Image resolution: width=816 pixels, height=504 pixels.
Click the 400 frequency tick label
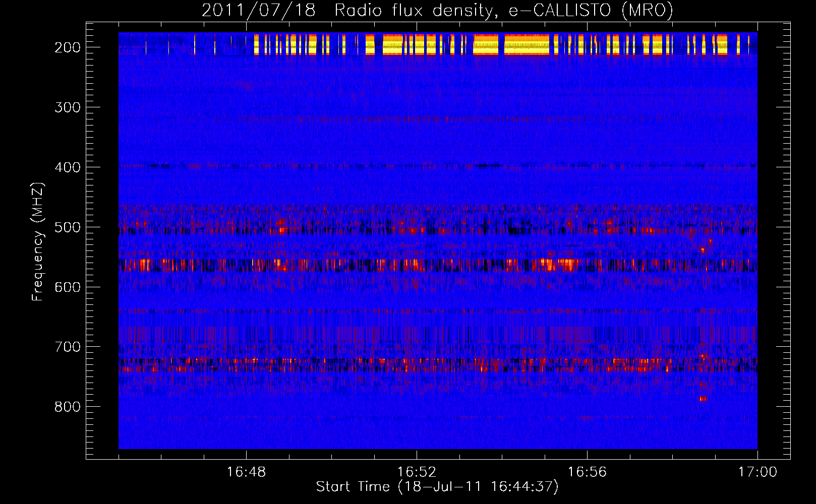point(68,167)
